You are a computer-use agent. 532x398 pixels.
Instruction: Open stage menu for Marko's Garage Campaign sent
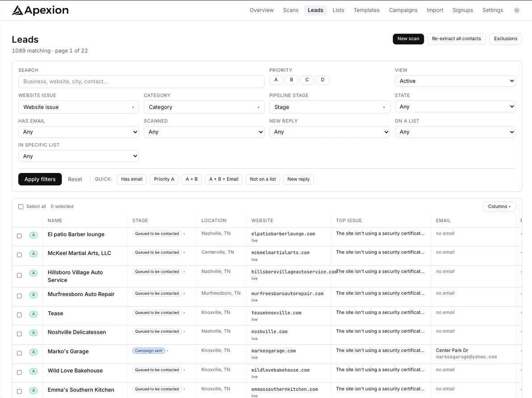pos(168,351)
